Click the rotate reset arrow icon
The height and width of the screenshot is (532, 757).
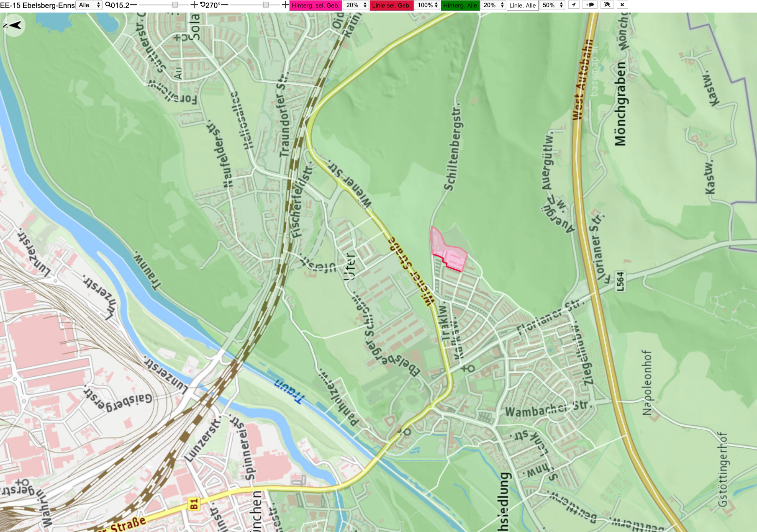click(x=203, y=5)
